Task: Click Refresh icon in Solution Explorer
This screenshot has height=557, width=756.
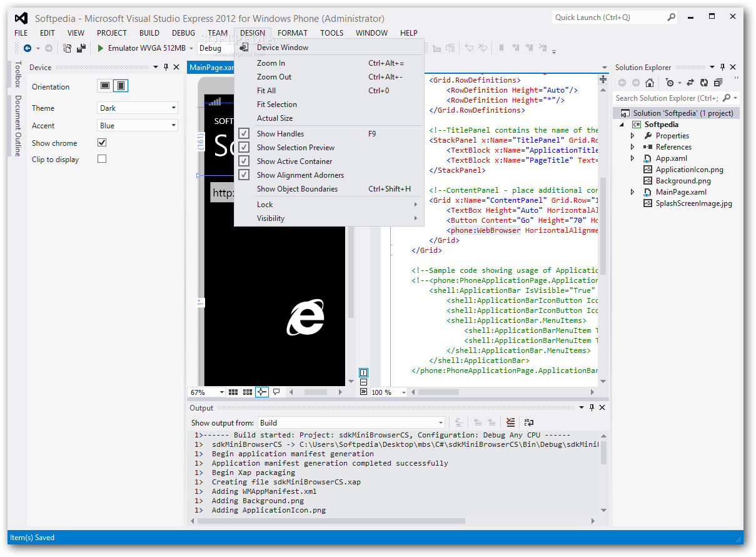Action: click(704, 83)
